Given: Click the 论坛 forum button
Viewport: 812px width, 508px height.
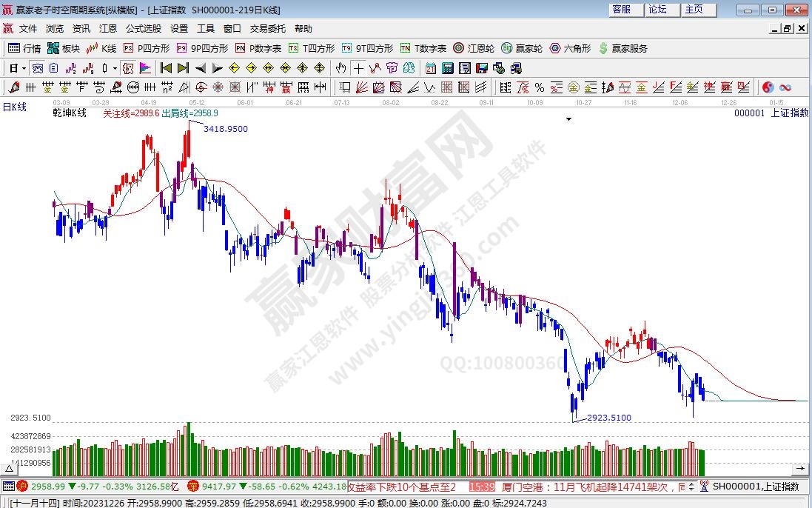Looking at the screenshot, I should (x=657, y=10).
